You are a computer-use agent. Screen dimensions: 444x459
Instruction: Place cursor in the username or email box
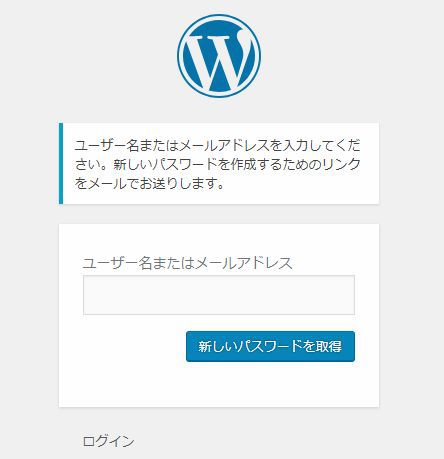(x=219, y=295)
